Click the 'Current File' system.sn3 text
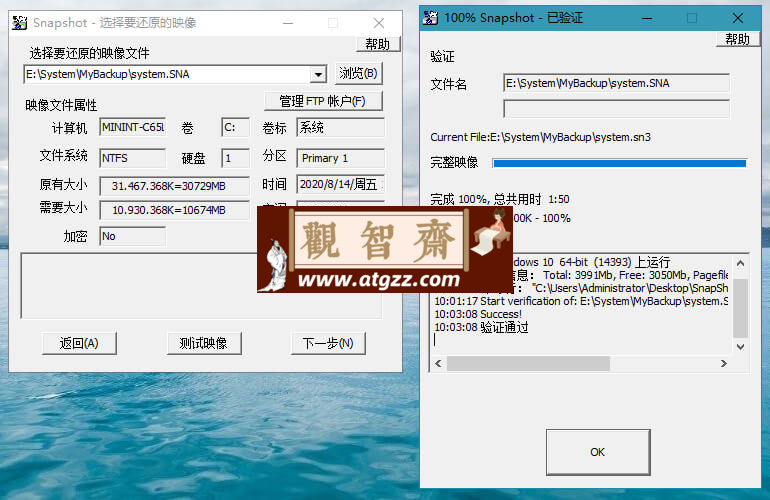Image resolution: width=770 pixels, height=500 pixels. coord(540,137)
